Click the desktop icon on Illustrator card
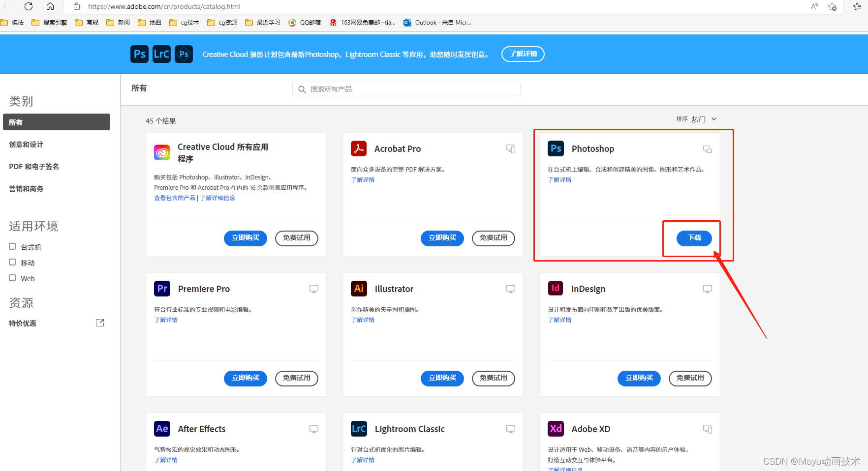 511,289
